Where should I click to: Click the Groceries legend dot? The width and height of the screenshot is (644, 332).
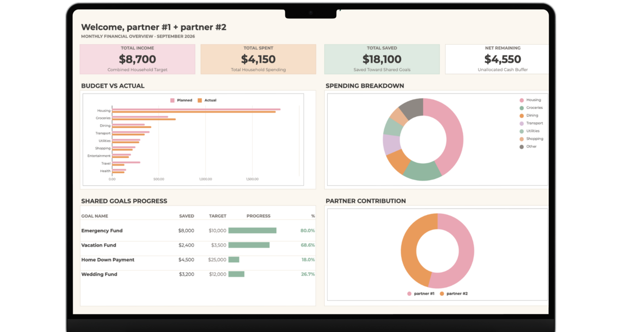coord(521,108)
